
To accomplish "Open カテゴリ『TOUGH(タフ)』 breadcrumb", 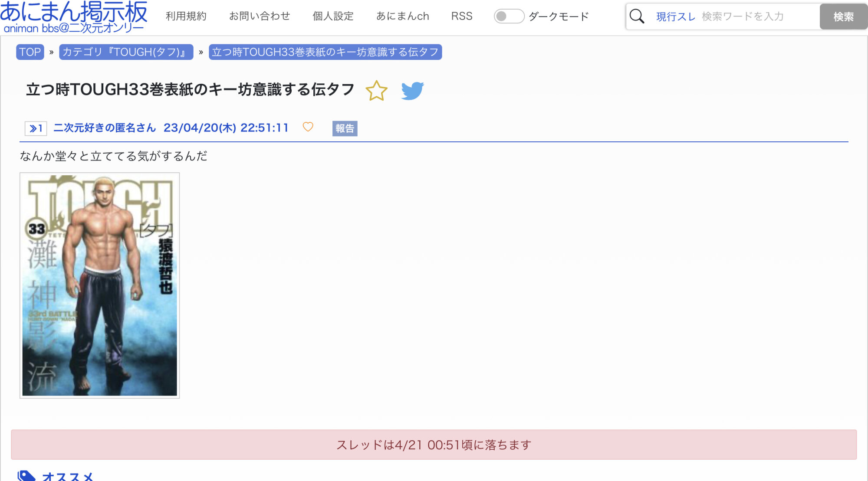I will [126, 52].
